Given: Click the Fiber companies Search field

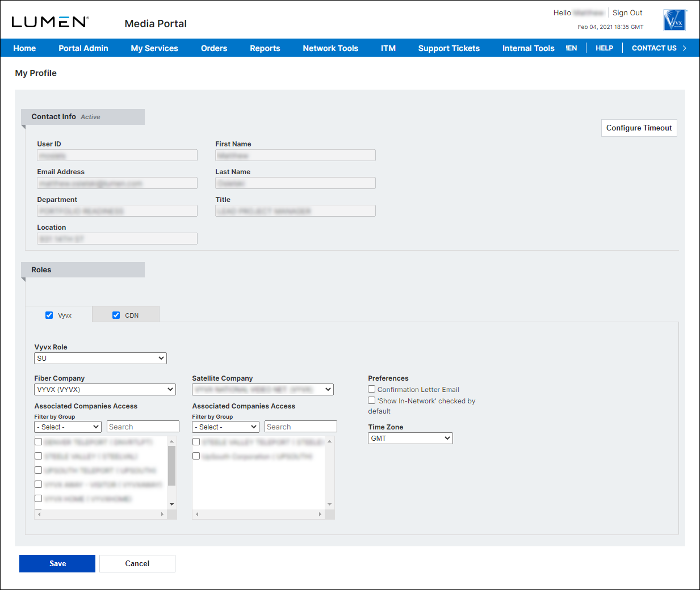Looking at the screenshot, I should tap(143, 427).
